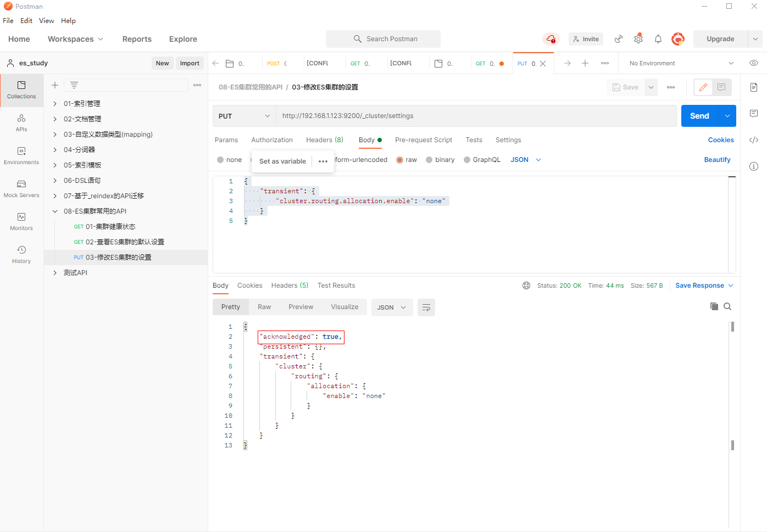
Task: Open request History panel
Action: click(x=21, y=255)
